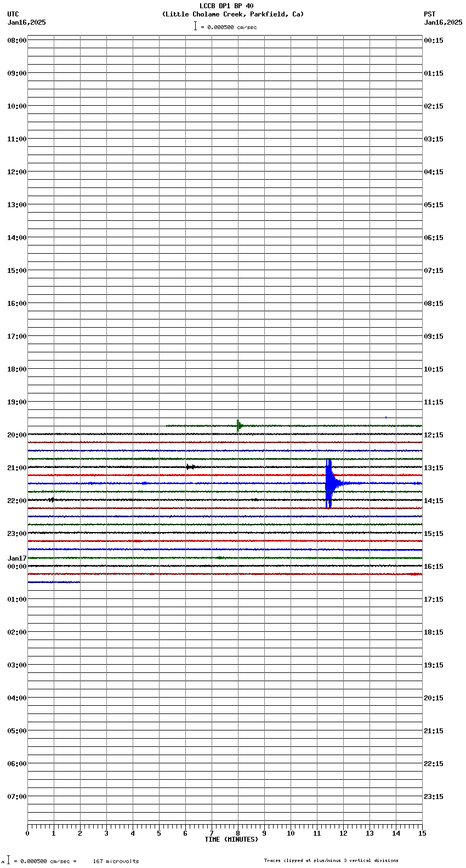The width and height of the screenshot is (466, 868).
Task: Click the UTC label at top left
Action: click(13, 14)
